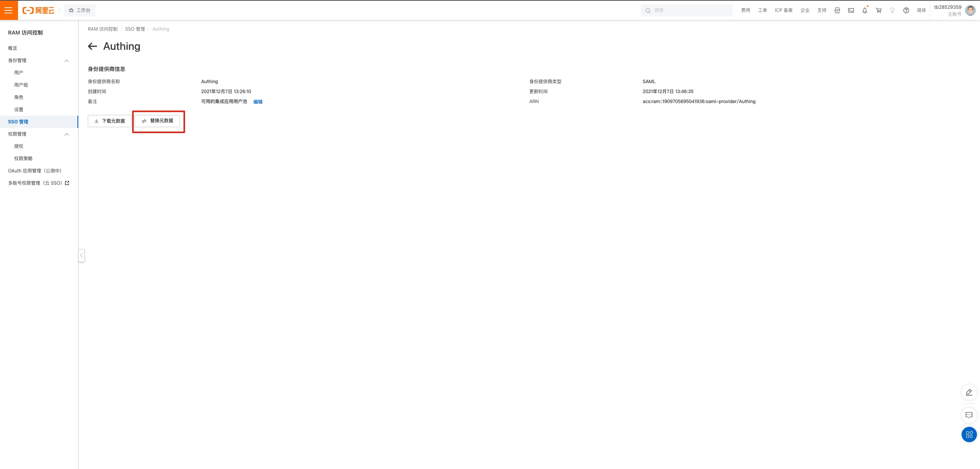Viewport: 980px width, 469px height.
Task: Click the 下载元数据 button
Action: [x=109, y=121]
